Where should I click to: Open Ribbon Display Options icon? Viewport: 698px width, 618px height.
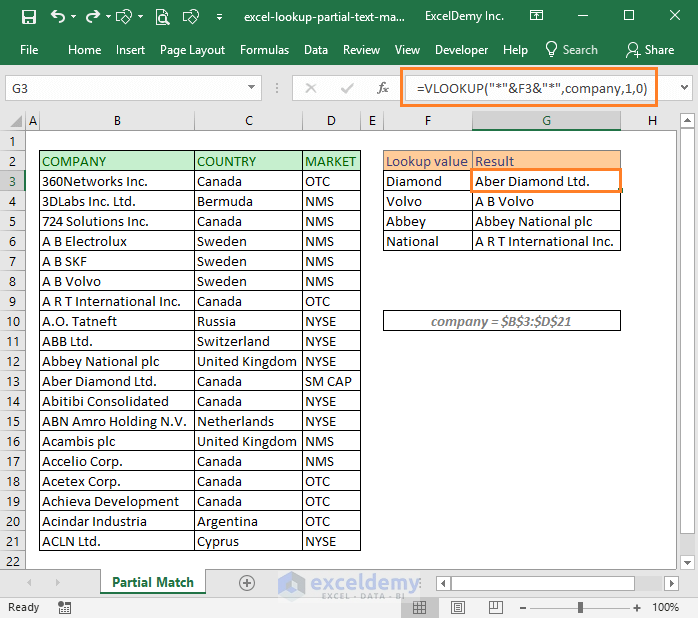coord(536,16)
